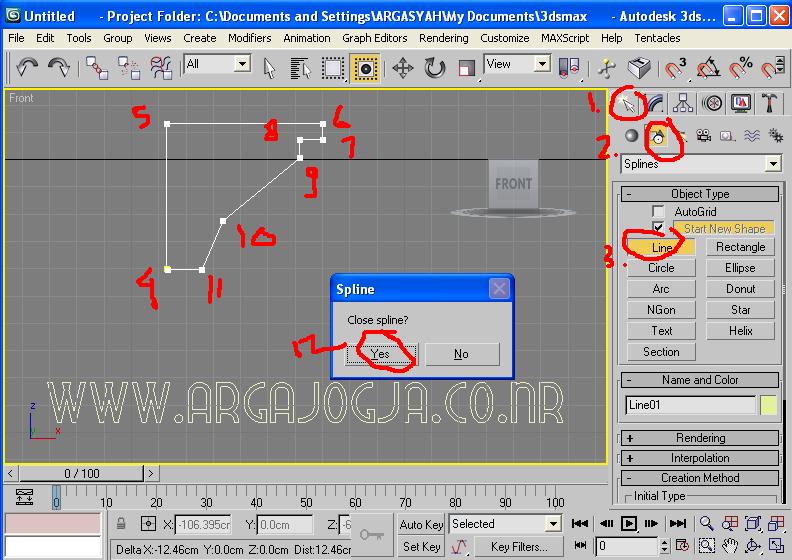Open selection filter All dropdown
Screen dimensions: 792x560
pos(217,64)
